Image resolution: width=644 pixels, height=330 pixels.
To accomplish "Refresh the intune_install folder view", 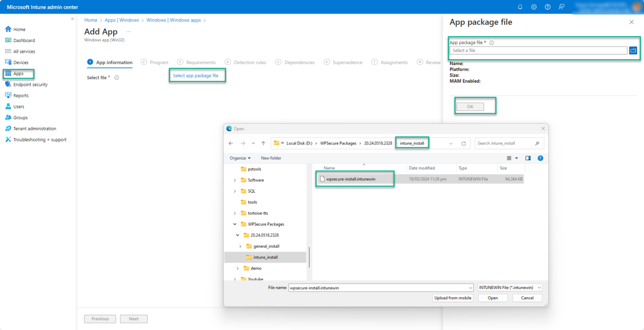I will (x=463, y=143).
